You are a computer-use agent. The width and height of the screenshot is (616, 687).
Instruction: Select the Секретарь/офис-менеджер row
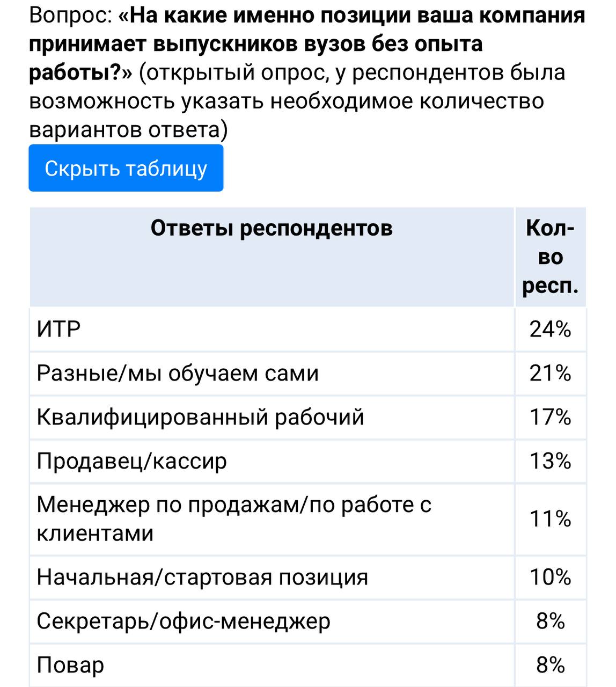tap(308, 622)
